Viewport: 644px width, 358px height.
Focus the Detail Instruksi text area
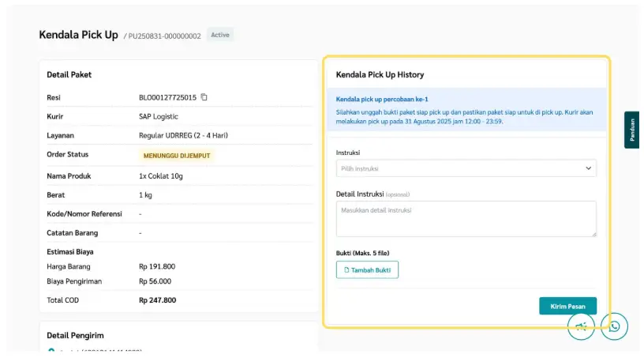(x=466, y=218)
